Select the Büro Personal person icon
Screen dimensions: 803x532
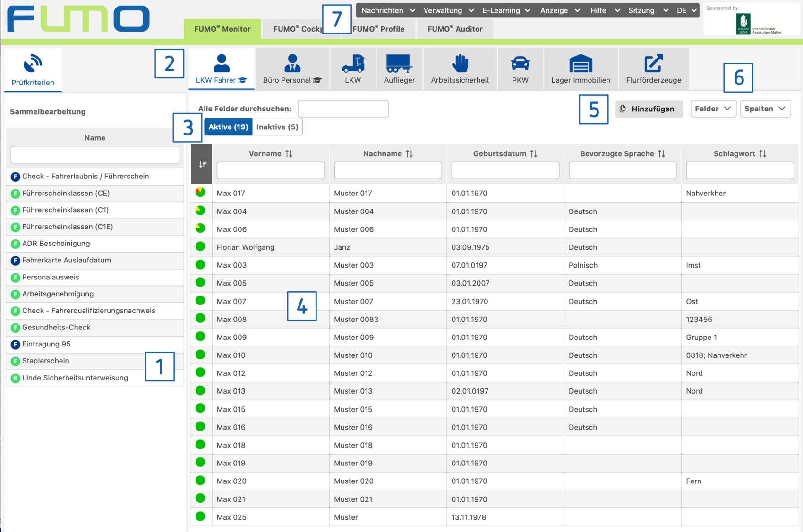click(292, 64)
